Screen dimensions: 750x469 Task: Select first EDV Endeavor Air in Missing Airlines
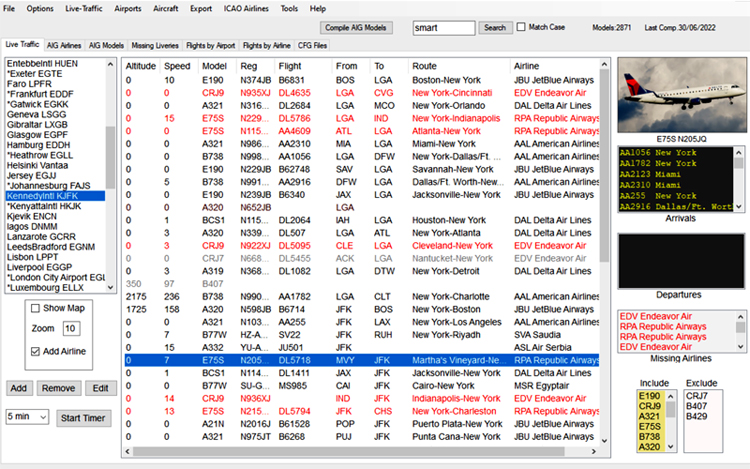pos(656,316)
